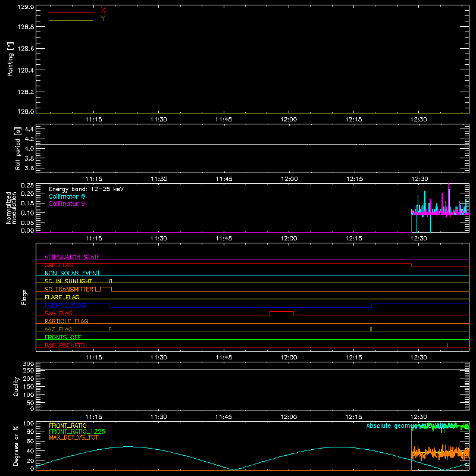
Task: Click the 12:15 label under the Roll period panel
Action: point(354,179)
